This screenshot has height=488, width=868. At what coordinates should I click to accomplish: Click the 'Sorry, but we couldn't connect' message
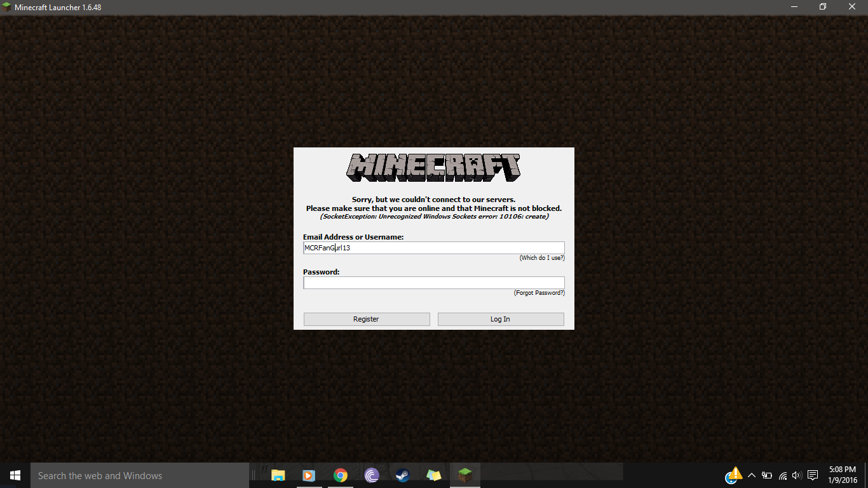[x=433, y=200]
